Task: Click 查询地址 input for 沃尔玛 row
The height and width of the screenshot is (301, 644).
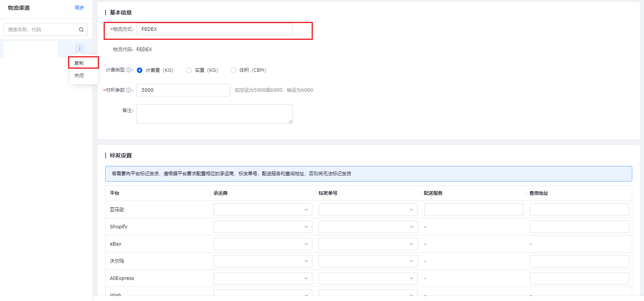Action: point(579,261)
